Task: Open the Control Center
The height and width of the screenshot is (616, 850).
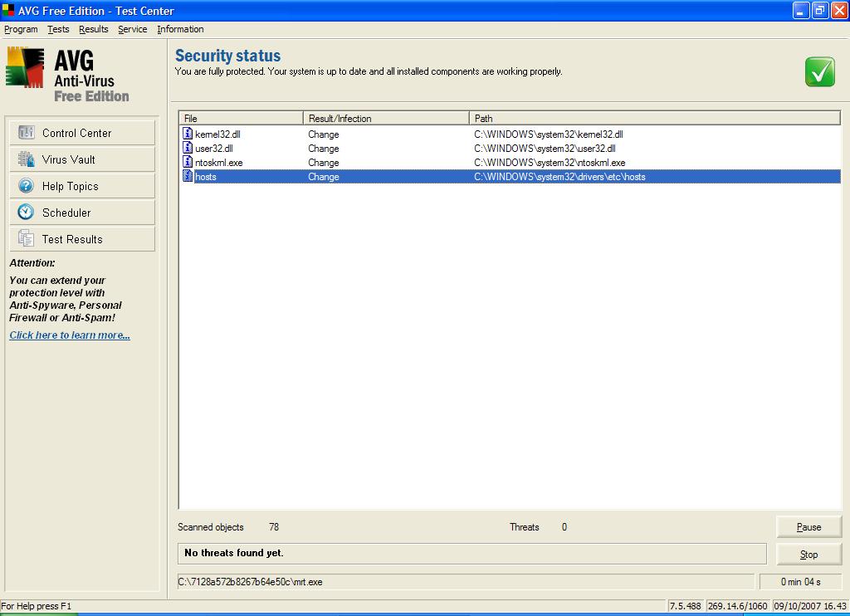Action: (x=82, y=133)
